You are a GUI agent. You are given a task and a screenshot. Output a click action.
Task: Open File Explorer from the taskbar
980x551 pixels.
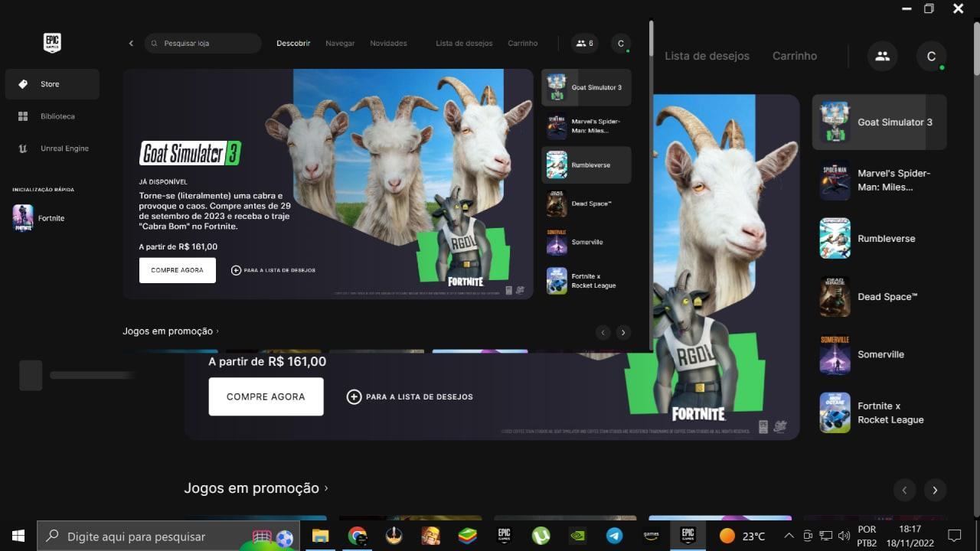(320, 536)
